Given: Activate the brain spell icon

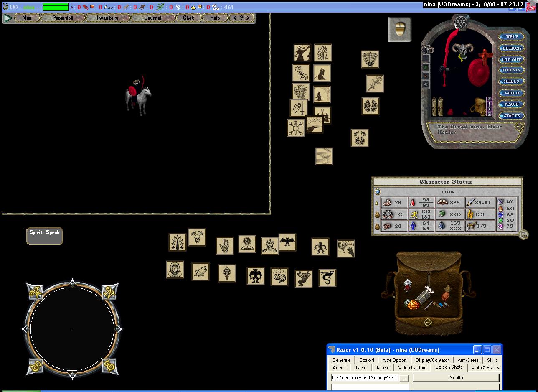Looking at the screenshot, I should tap(279, 277).
